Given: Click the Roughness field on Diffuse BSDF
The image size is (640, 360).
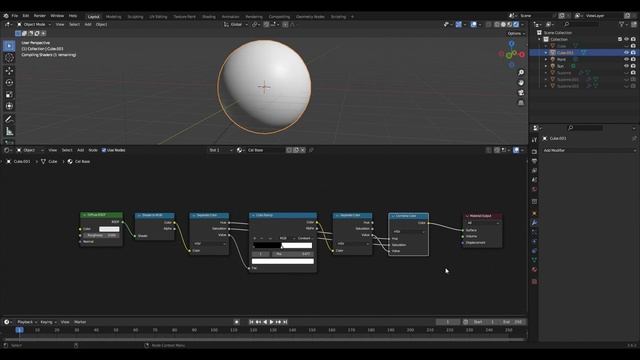Looking at the screenshot, I should pyautogui.click(x=102, y=236).
